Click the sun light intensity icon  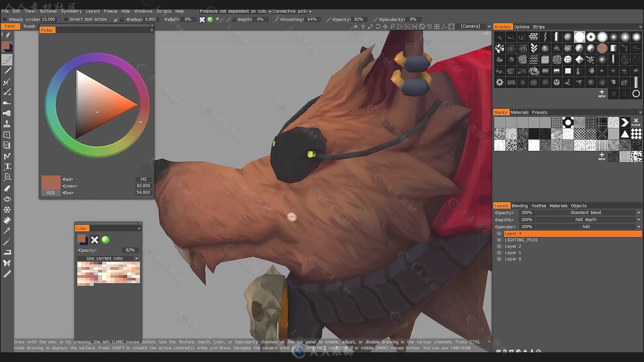(x=356, y=26)
